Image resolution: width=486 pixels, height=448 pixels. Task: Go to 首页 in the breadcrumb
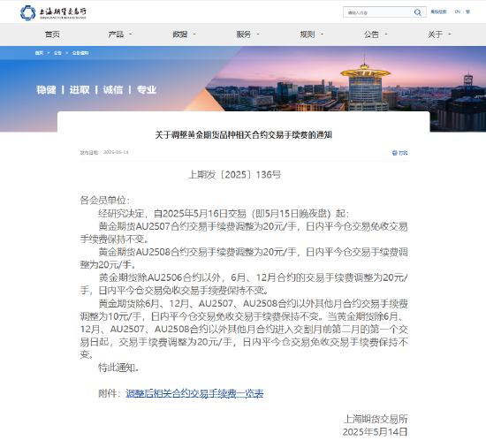pyautogui.click(x=39, y=53)
